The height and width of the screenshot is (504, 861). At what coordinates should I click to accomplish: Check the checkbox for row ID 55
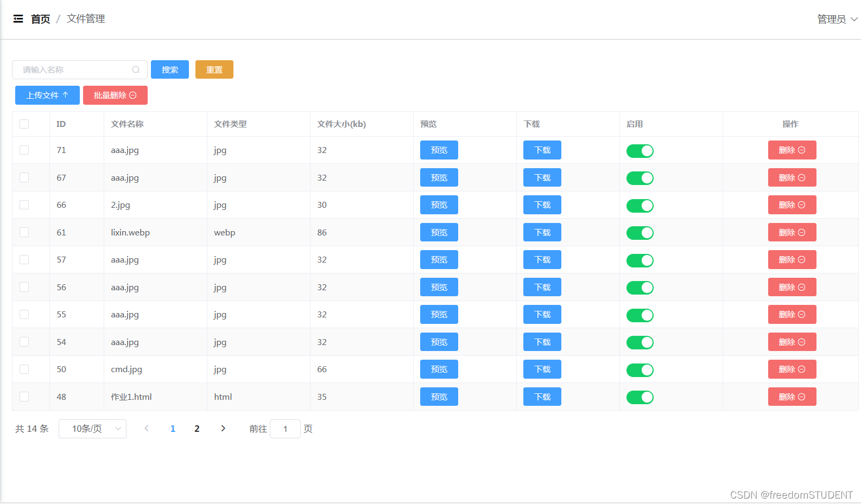(x=24, y=314)
